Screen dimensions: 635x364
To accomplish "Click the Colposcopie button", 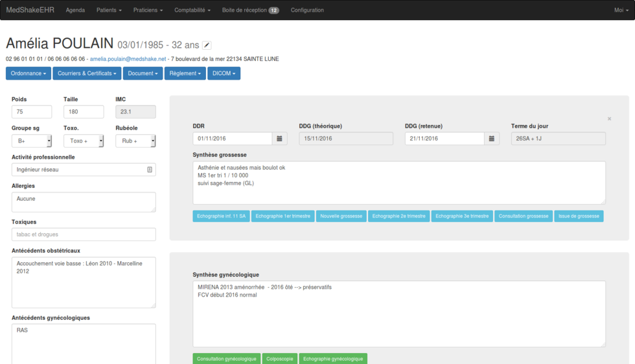I will tap(279, 359).
